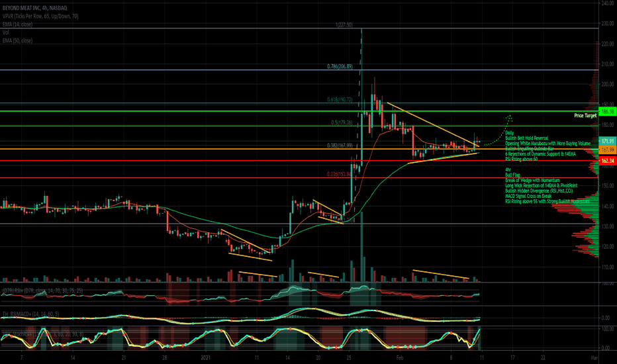
Task: Select the Bullish Belt Hold Reversal note
Action: tap(526, 138)
